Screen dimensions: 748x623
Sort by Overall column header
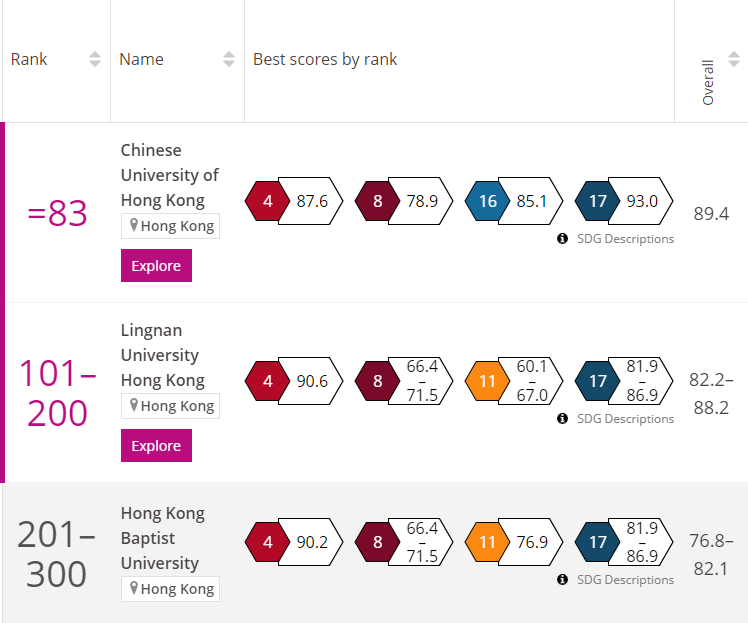[x=708, y=82]
